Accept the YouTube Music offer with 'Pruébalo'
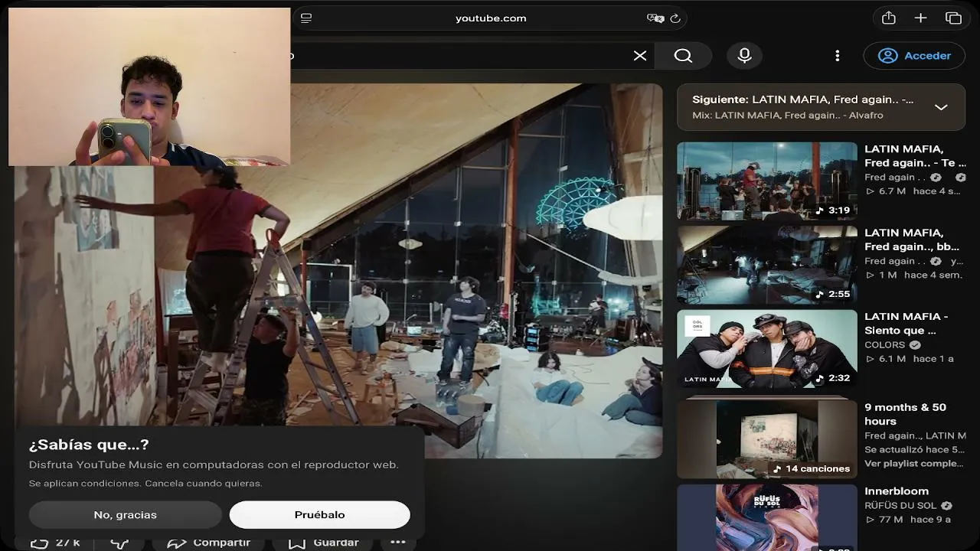This screenshot has width=980, height=551. point(320,515)
